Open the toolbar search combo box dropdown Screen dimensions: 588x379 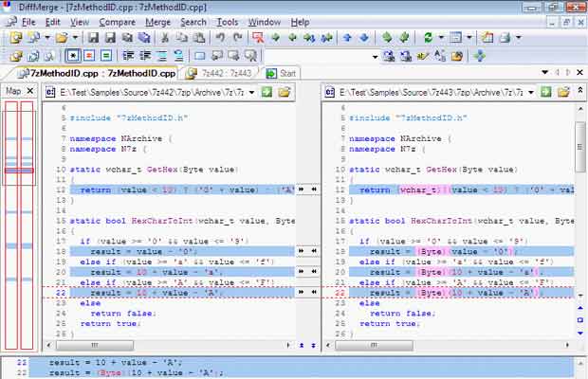click(375, 57)
